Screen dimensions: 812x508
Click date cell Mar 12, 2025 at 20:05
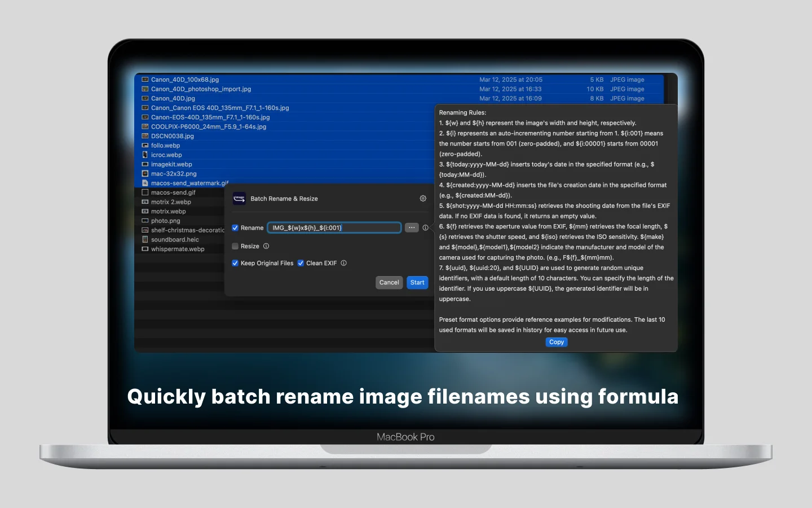(511, 80)
